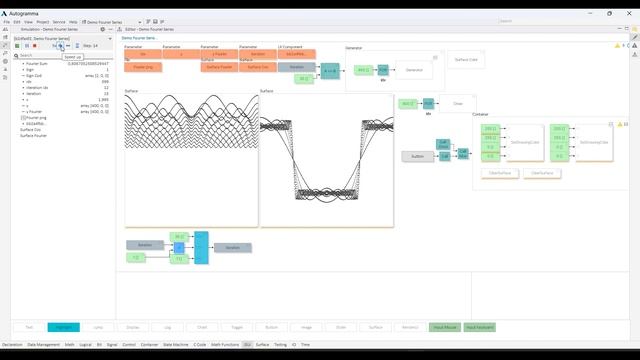
Task: Click the sixth icon in the left sidebar
Action: click(x=5, y=69)
